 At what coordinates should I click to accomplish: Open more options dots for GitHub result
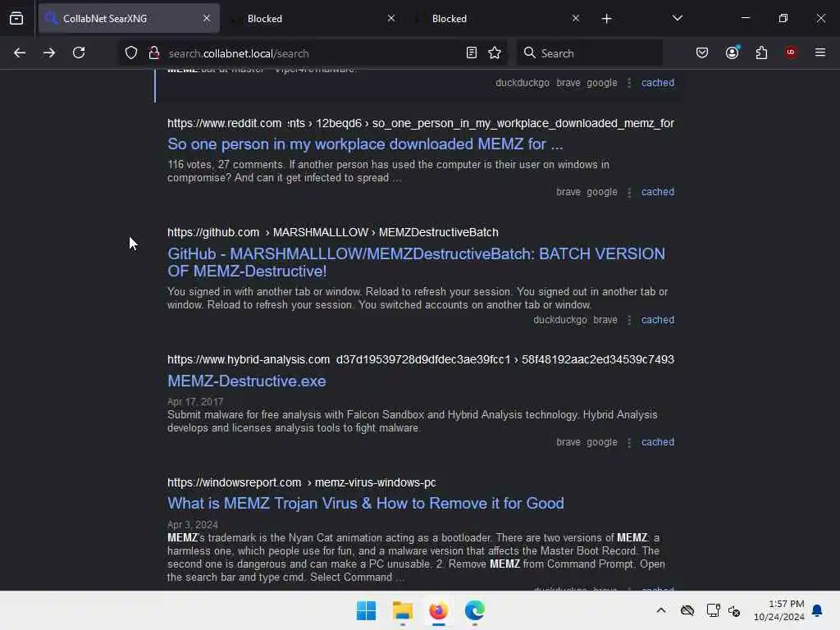pyautogui.click(x=629, y=321)
